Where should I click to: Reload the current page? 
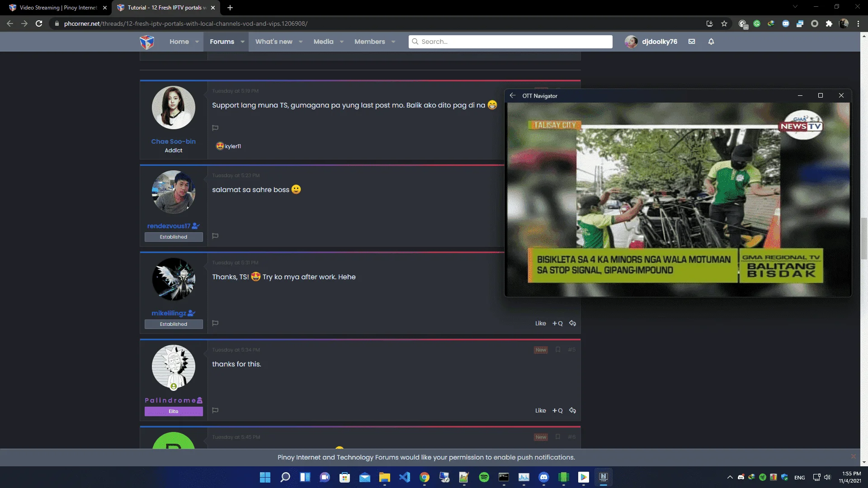(x=39, y=23)
